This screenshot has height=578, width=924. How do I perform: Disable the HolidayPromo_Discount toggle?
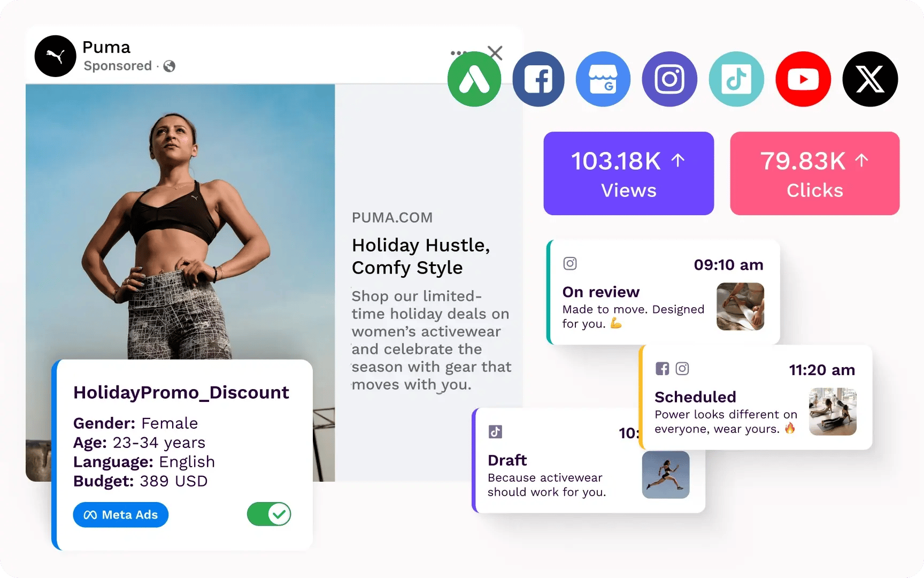pyautogui.click(x=268, y=514)
